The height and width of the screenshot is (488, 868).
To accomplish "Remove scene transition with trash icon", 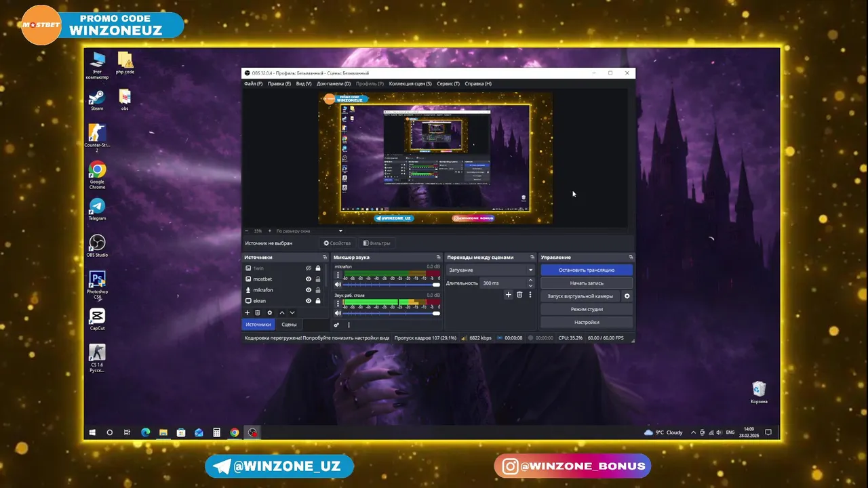I will (x=519, y=295).
